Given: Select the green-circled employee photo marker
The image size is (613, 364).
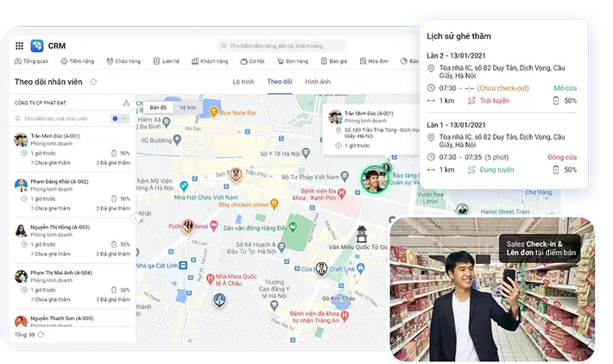Looking at the screenshot, I should [373, 179].
